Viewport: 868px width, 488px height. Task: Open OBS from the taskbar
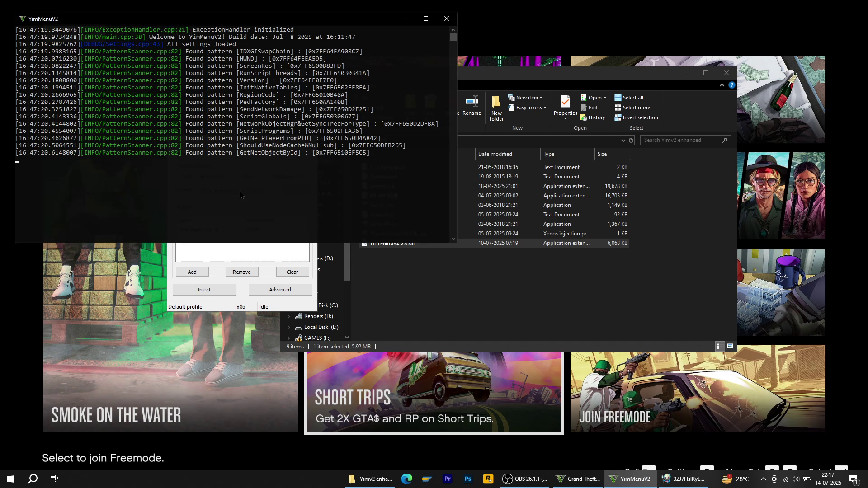click(524, 479)
